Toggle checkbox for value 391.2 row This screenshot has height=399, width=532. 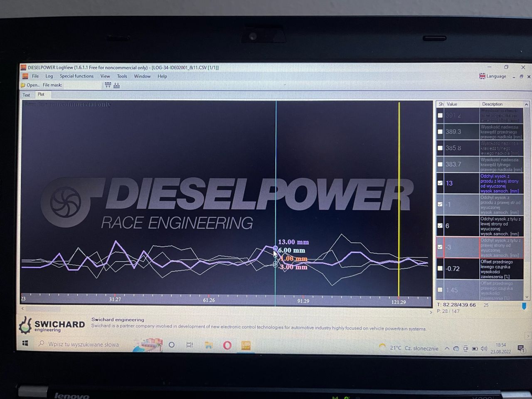click(440, 116)
